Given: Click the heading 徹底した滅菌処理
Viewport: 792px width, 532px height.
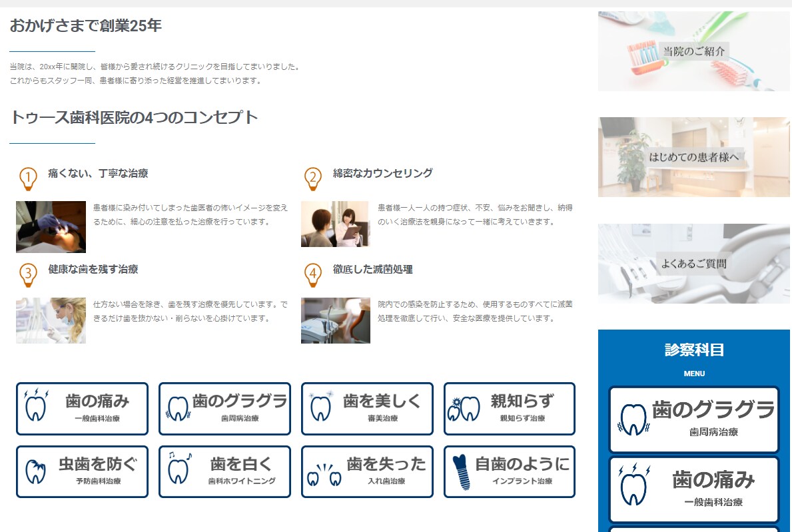Looking at the screenshot, I should 373,269.
